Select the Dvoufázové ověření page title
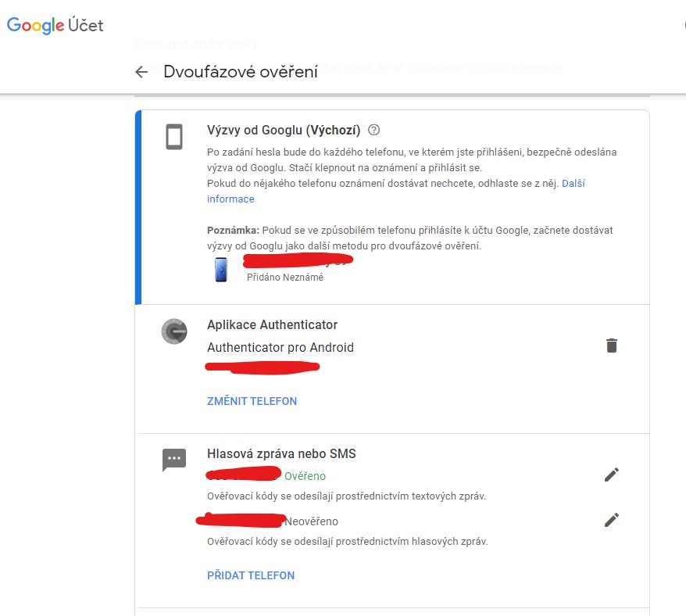The height and width of the screenshot is (616, 686). [239, 70]
